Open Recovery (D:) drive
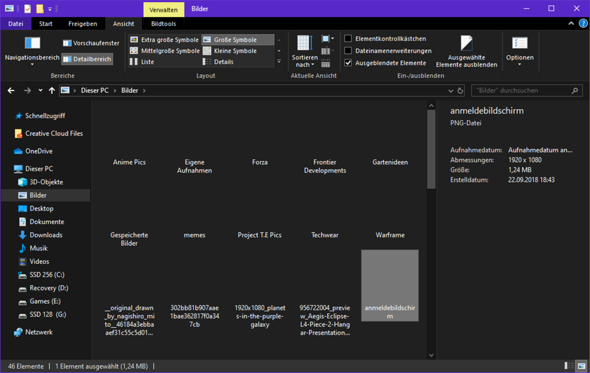The height and width of the screenshot is (373, 590). (x=44, y=288)
